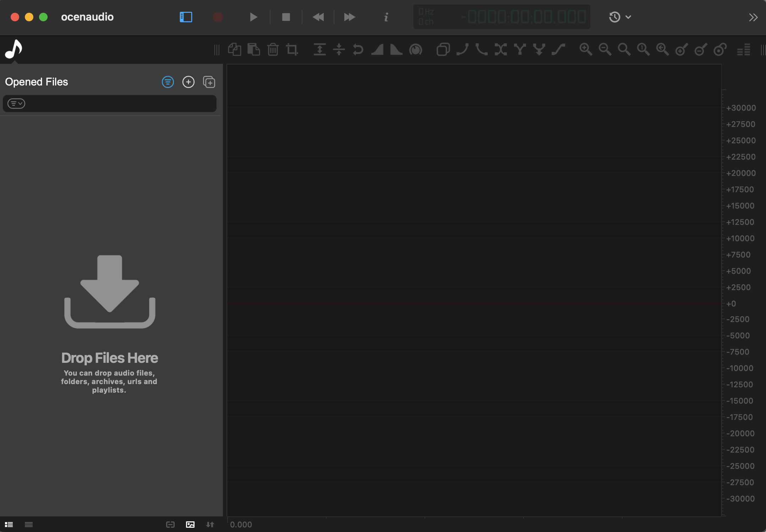Screen dimensions: 766x532
Task: Click the Zoom Out magnifier icon
Action: click(604, 50)
